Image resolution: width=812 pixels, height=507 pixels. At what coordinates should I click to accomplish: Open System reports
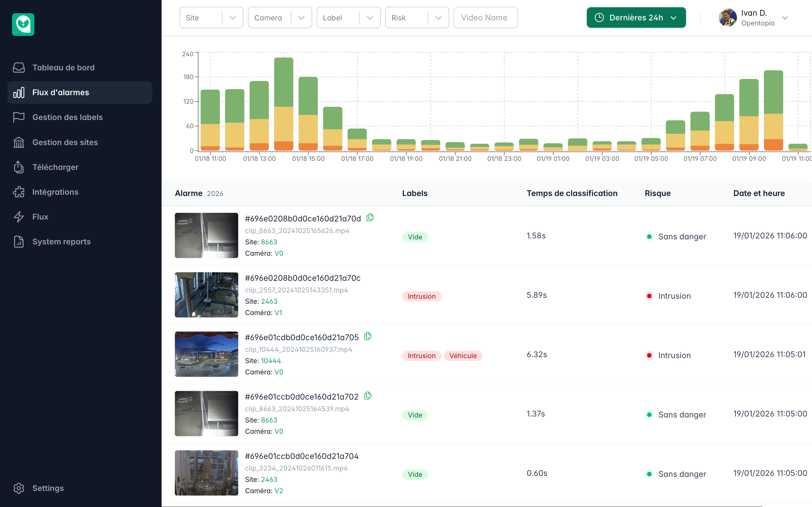[61, 242]
